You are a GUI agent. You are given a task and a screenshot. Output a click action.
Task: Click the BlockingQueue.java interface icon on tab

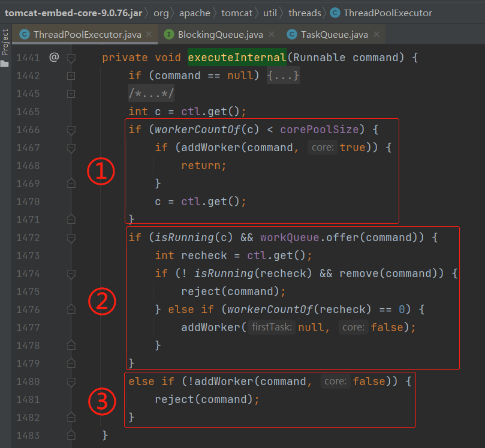(x=169, y=35)
